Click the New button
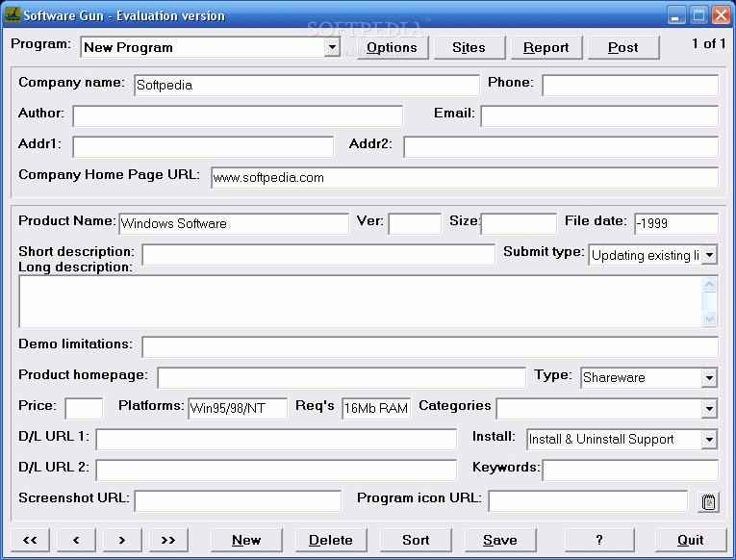Image resolution: width=736 pixels, height=560 pixels. [246, 541]
